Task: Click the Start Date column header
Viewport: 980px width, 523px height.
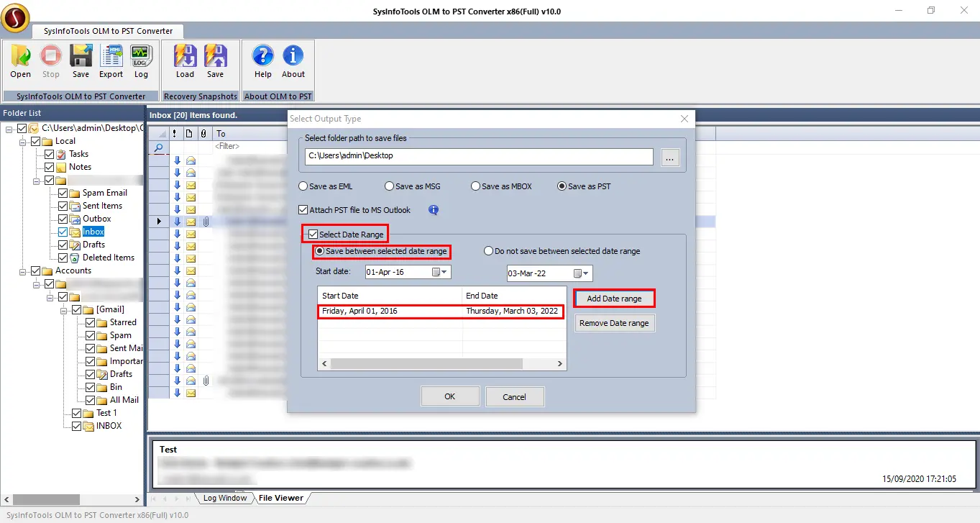Action: click(390, 296)
